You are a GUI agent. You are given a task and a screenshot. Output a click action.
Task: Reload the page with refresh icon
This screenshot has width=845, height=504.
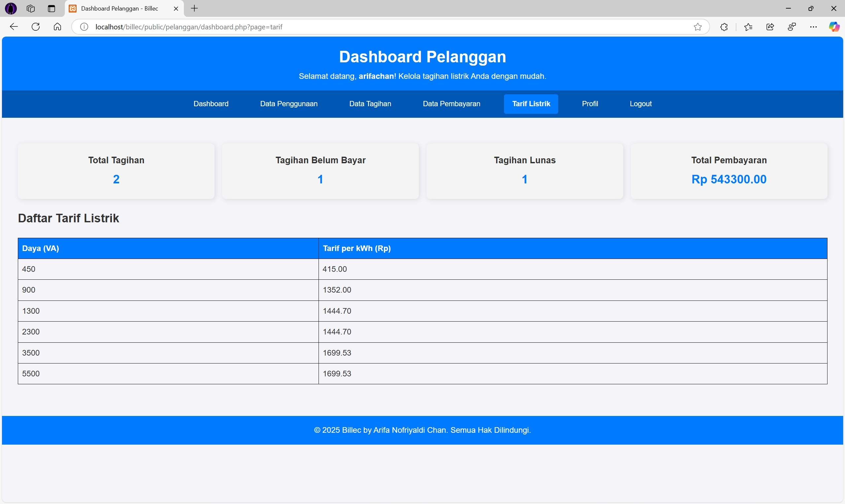click(36, 27)
